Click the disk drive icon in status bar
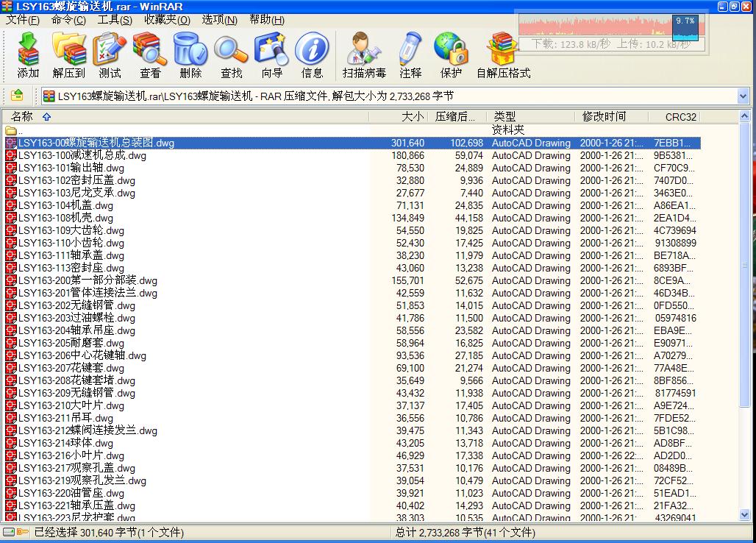This screenshot has width=756, height=543. (9, 532)
